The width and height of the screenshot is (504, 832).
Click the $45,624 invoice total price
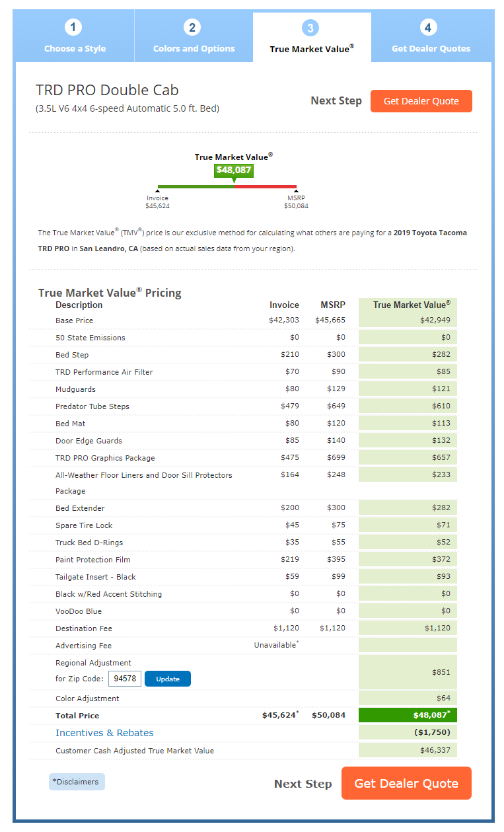point(281,716)
